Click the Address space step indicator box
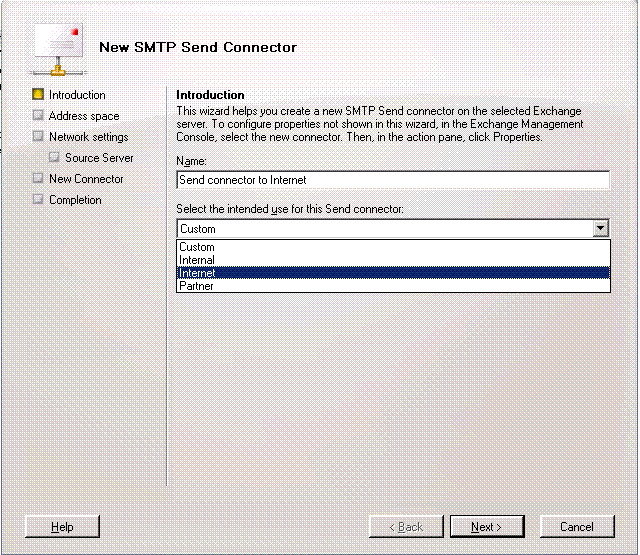 38,115
